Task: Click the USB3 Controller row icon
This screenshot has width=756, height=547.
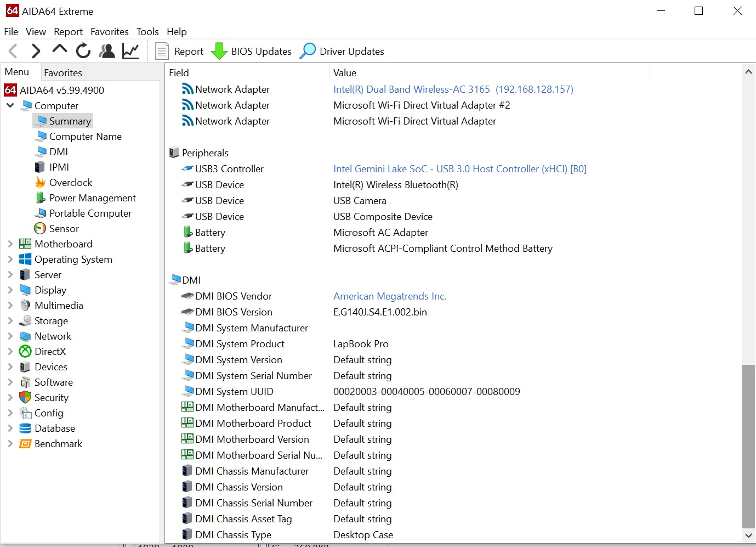Action: pyautogui.click(x=187, y=168)
